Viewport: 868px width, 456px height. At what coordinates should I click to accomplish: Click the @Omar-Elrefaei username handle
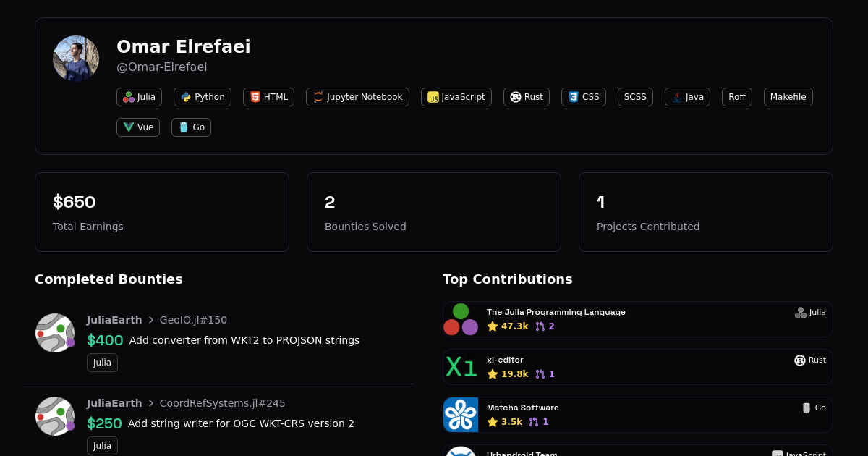161,67
